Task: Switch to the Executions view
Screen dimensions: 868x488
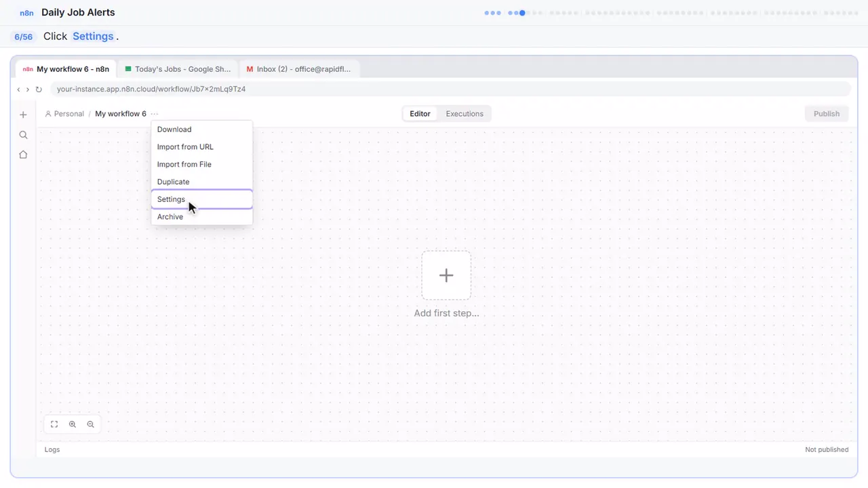Action: tap(465, 114)
